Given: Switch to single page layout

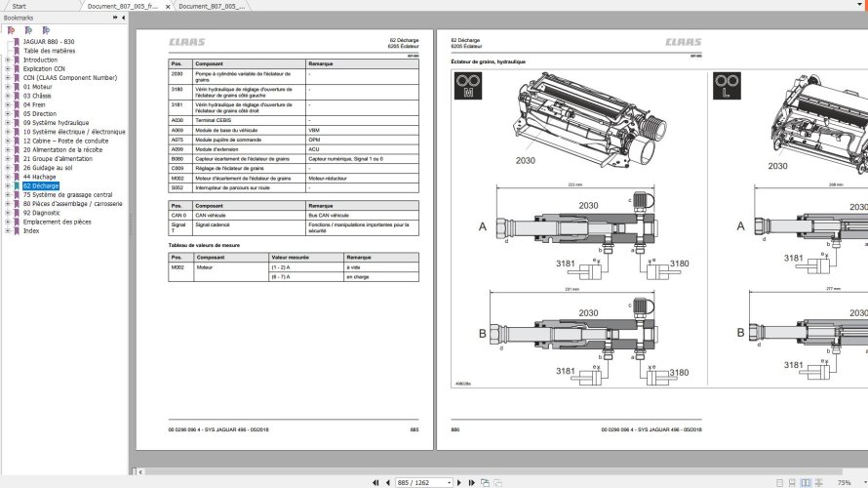Looking at the screenshot, I should tap(779, 483).
